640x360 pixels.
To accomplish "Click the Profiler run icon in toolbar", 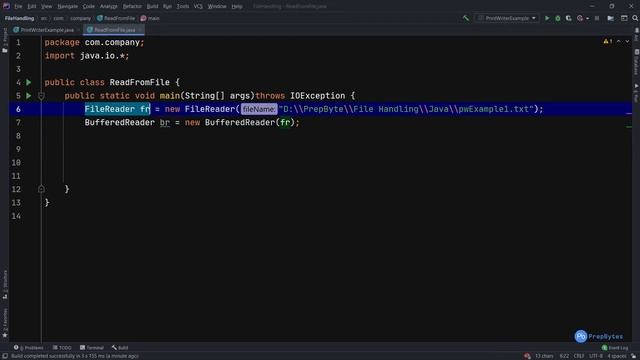I will pos(580,18).
